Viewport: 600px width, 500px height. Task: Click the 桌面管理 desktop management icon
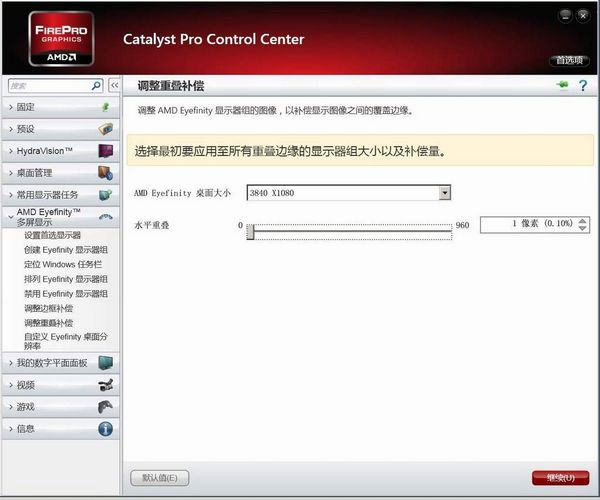point(106,173)
